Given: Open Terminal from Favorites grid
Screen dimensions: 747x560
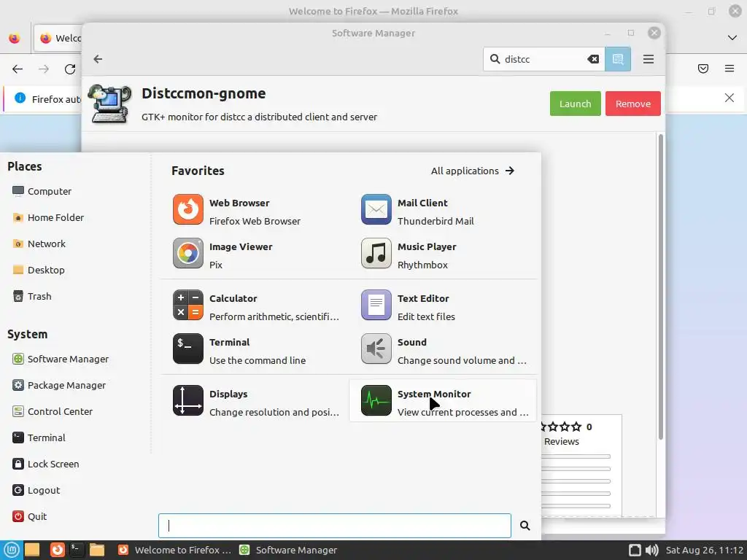Looking at the screenshot, I should click(x=256, y=351).
